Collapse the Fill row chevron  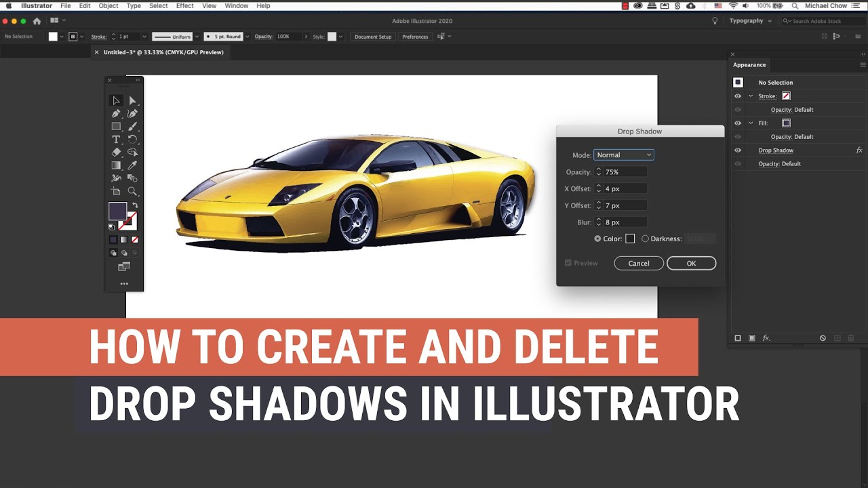tap(751, 123)
